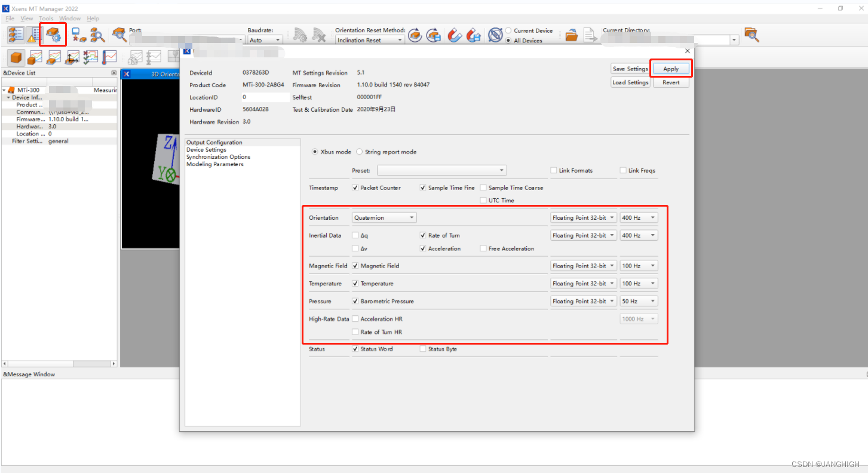The width and height of the screenshot is (868, 473).
Task: Select the Filter Setti... general row
Action: (59, 141)
